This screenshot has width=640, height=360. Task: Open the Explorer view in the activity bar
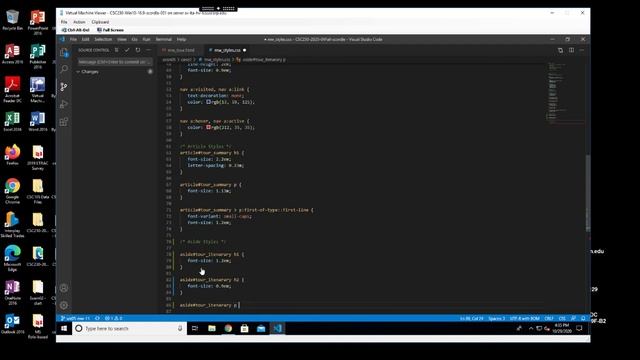[x=64, y=52]
